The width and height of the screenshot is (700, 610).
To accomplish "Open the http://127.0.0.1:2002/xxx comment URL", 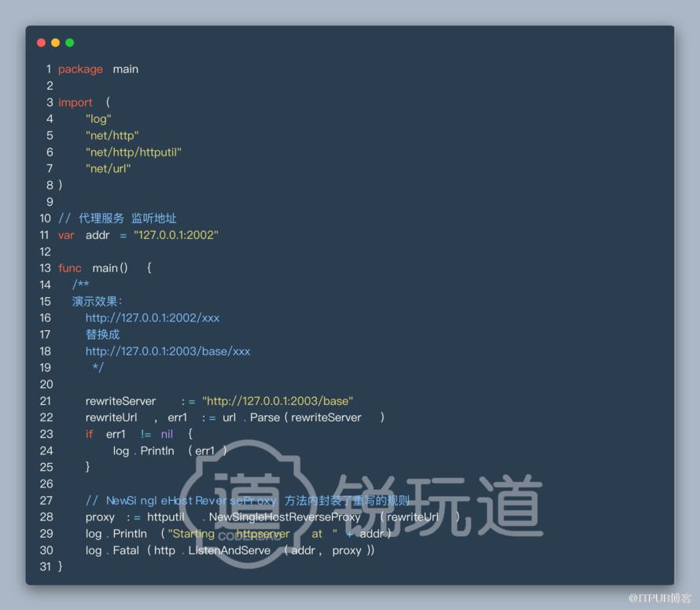I will click(x=153, y=318).
